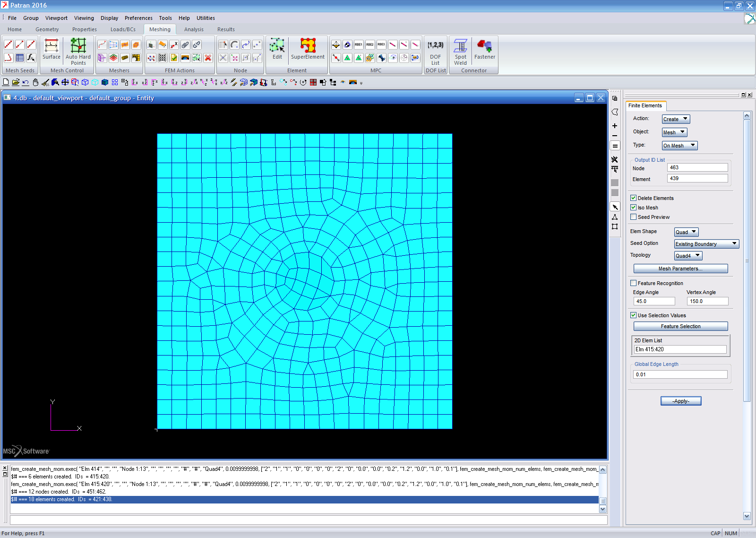The width and height of the screenshot is (756, 538).
Task: Select the Fastener connector tool
Action: click(485, 49)
